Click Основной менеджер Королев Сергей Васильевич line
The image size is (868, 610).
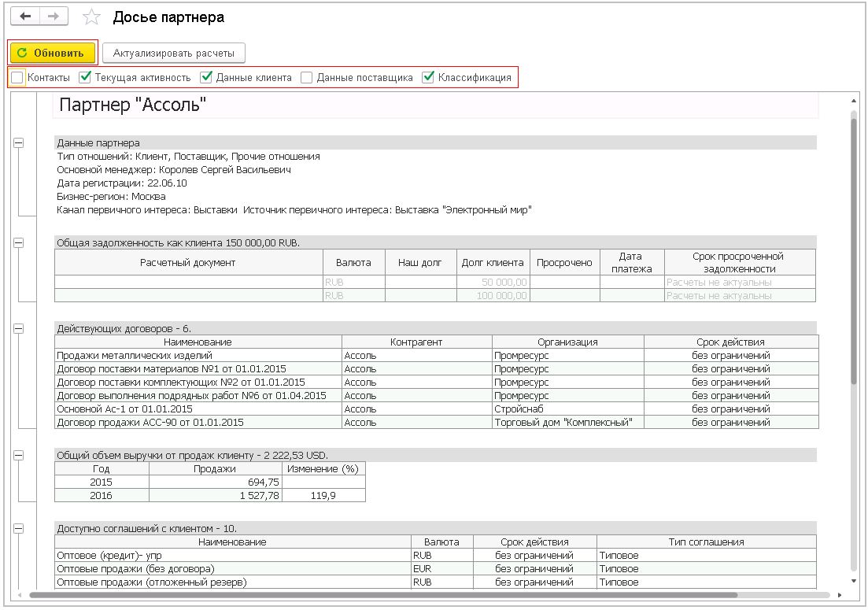pyautogui.click(x=174, y=170)
